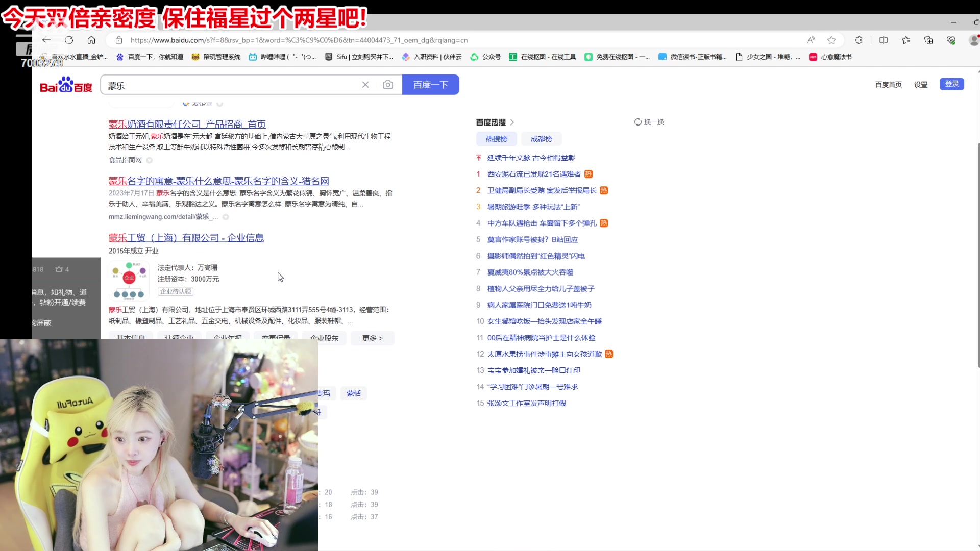Image resolution: width=980 pixels, height=551 pixels.
Task: Open browser essentials heart icon
Action: (951, 40)
